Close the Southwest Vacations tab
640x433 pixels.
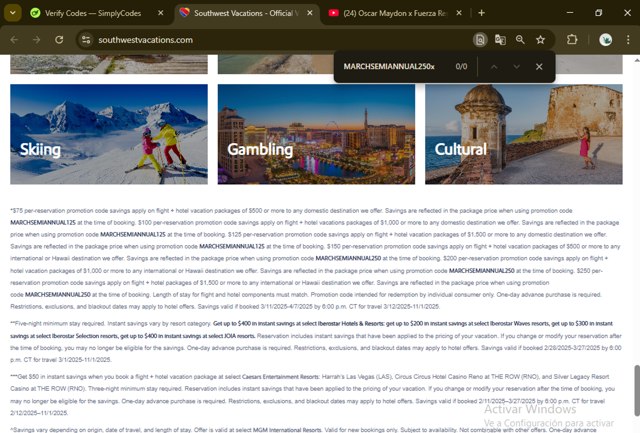[x=310, y=13]
